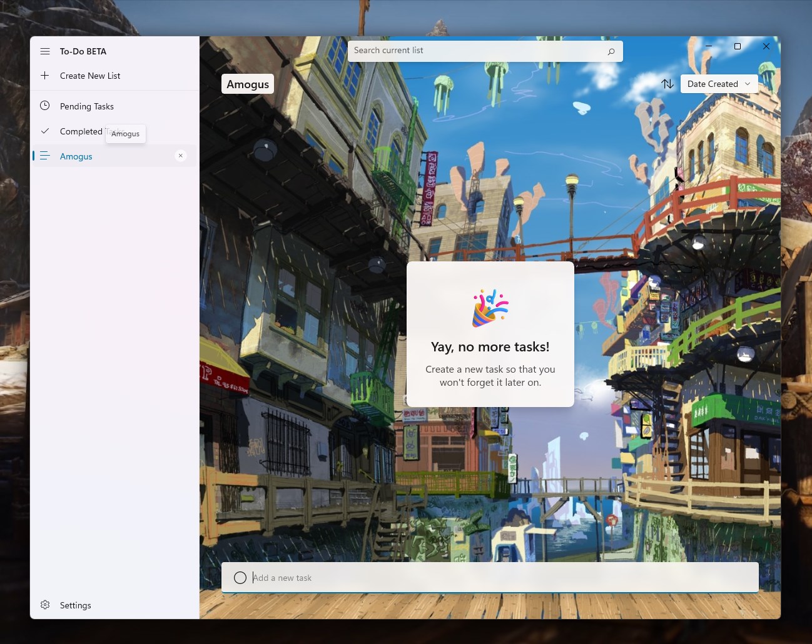This screenshot has width=812, height=644.
Task: Click the empty task circle checkbox
Action: 240,578
